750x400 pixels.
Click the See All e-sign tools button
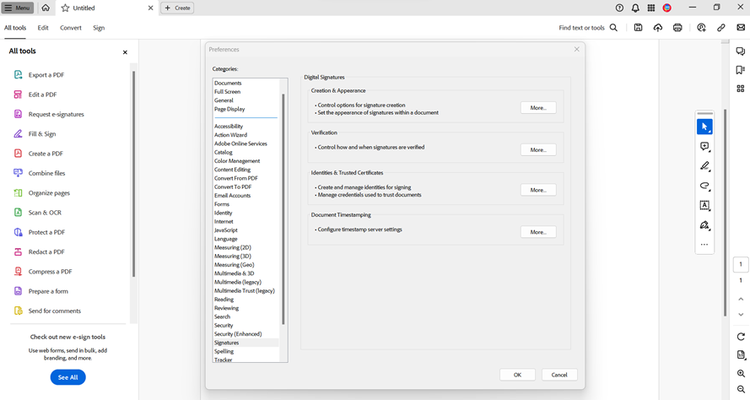click(68, 377)
